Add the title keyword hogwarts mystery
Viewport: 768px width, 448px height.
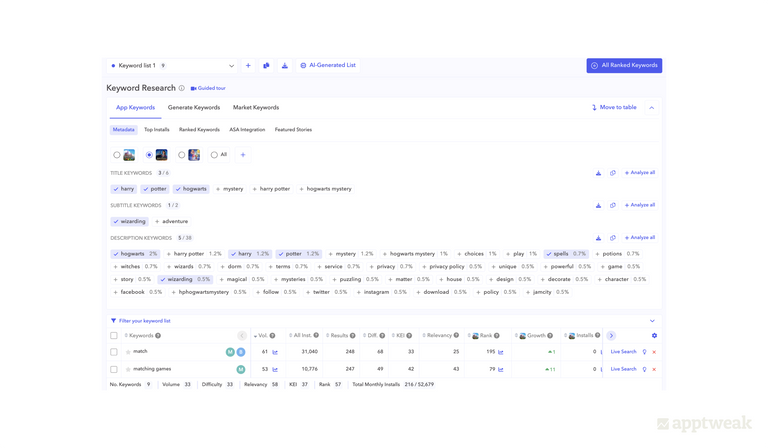pyautogui.click(x=325, y=189)
